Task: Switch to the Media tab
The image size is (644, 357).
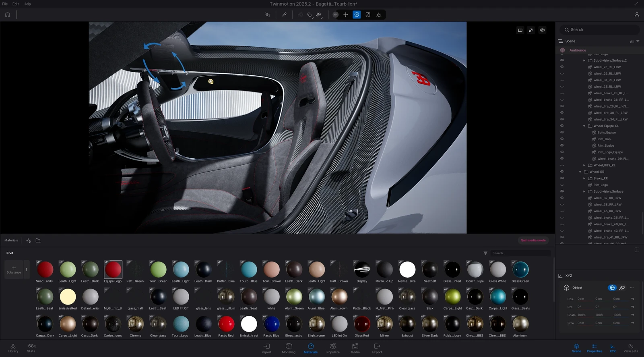Action: (355, 349)
